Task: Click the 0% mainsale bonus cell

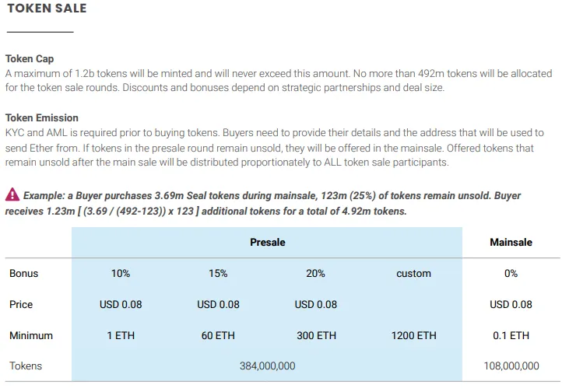Action: [x=511, y=274]
